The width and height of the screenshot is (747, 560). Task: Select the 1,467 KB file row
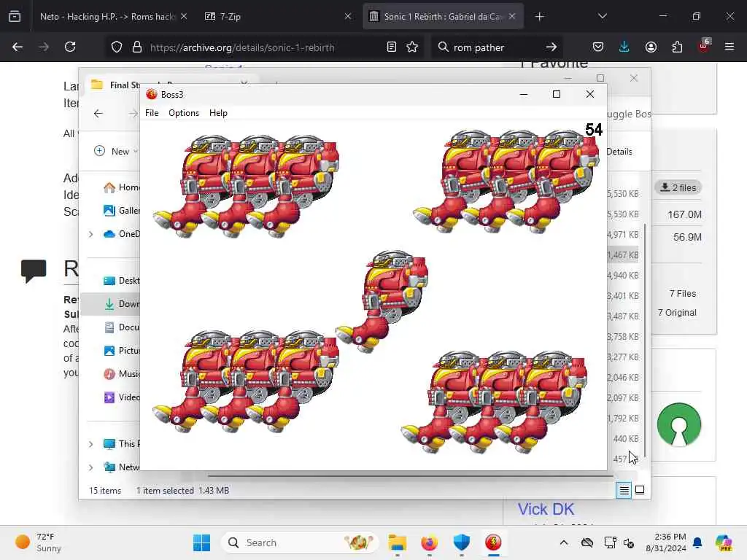tap(623, 254)
